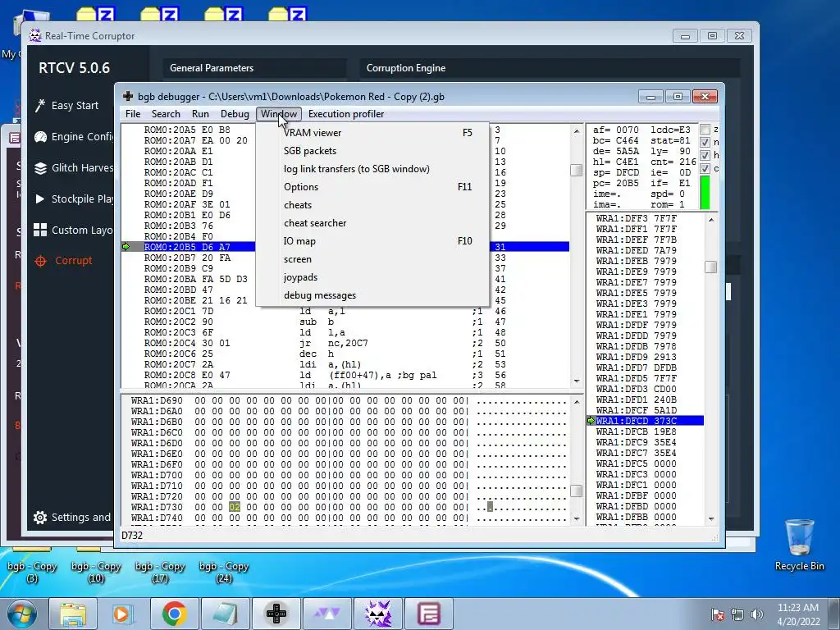Click stack panel scrollbar up arrow

pyautogui.click(x=711, y=219)
